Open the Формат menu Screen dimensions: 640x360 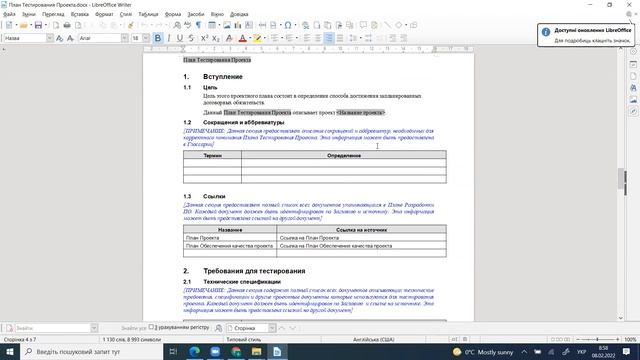104,14
